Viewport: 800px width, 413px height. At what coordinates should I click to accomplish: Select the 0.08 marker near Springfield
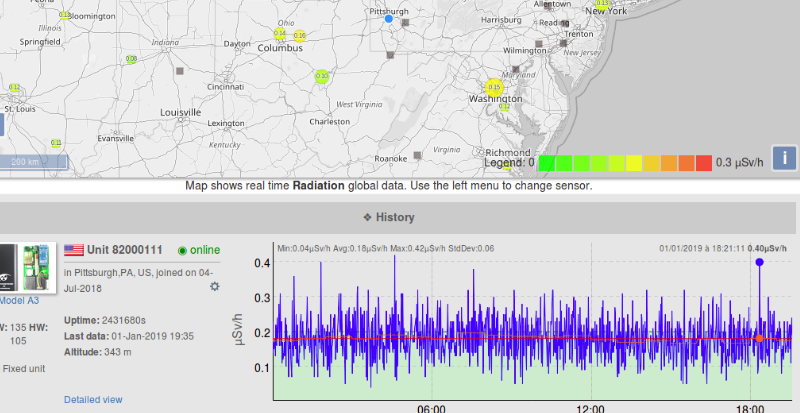click(x=131, y=59)
